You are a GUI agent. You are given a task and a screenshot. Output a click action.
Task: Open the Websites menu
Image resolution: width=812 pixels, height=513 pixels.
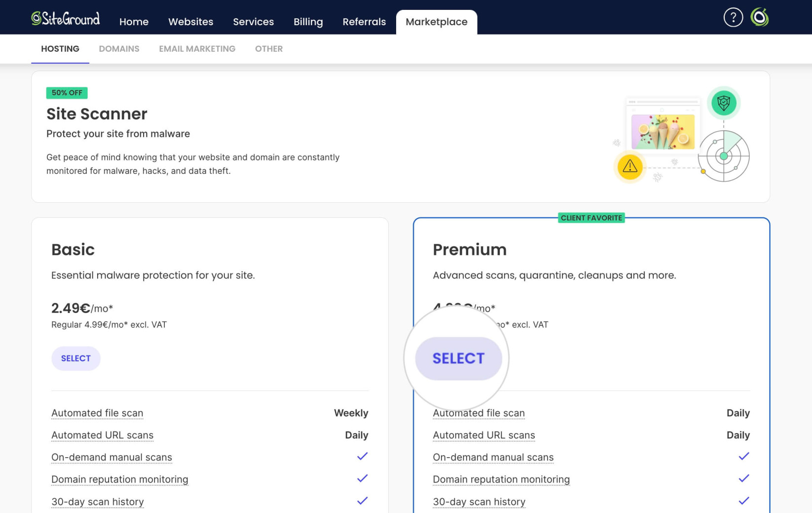click(191, 22)
